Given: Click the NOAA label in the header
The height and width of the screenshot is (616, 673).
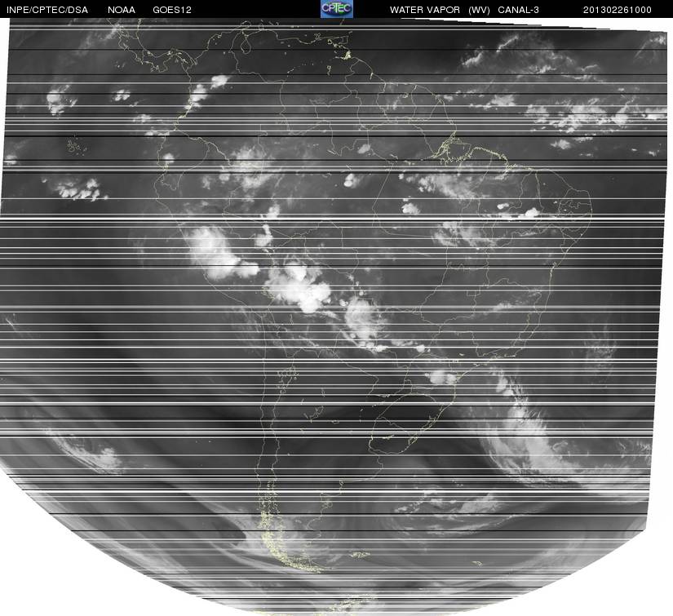Looking at the screenshot, I should 122,10.
